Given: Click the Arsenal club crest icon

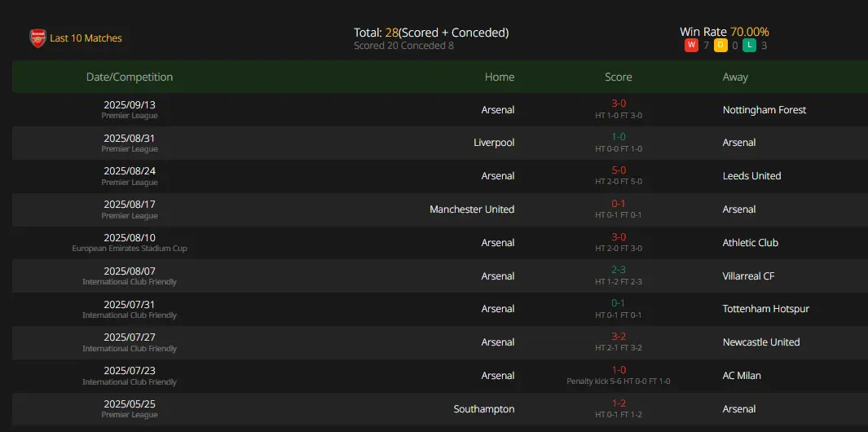Looking at the screenshot, I should click(37, 38).
